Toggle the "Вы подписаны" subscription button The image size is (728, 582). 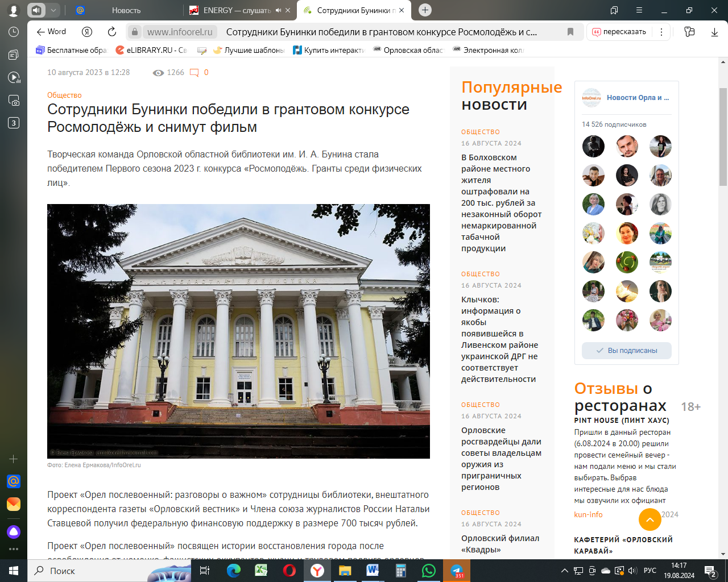point(626,351)
